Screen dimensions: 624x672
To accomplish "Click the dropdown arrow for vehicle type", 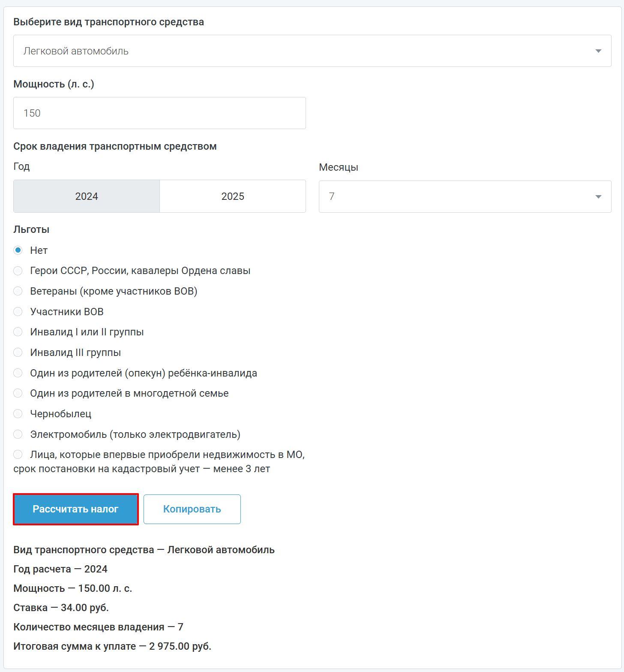I will point(598,51).
